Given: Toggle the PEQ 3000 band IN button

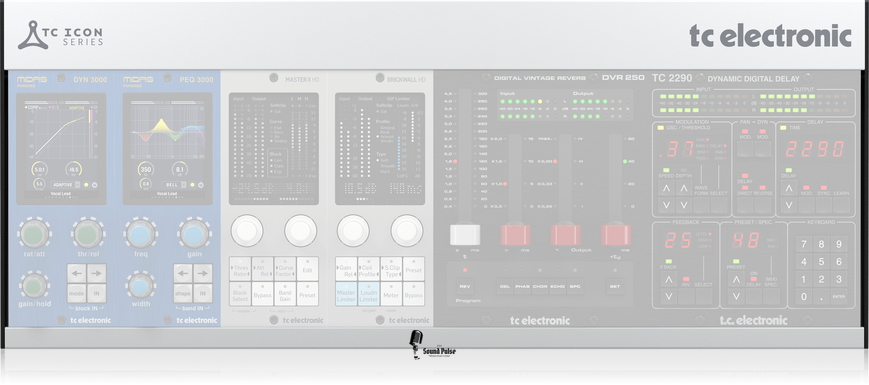Looking at the screenshot, I should [203, 293].
